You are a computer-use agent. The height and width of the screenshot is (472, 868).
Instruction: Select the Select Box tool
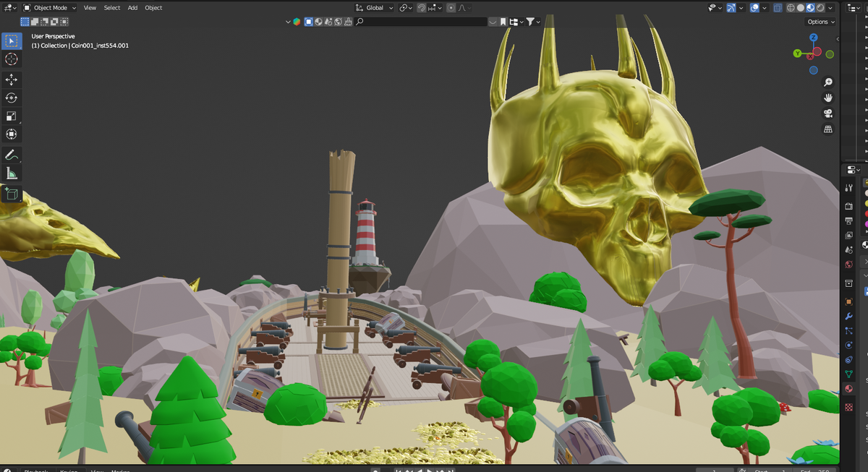[12, 40]
